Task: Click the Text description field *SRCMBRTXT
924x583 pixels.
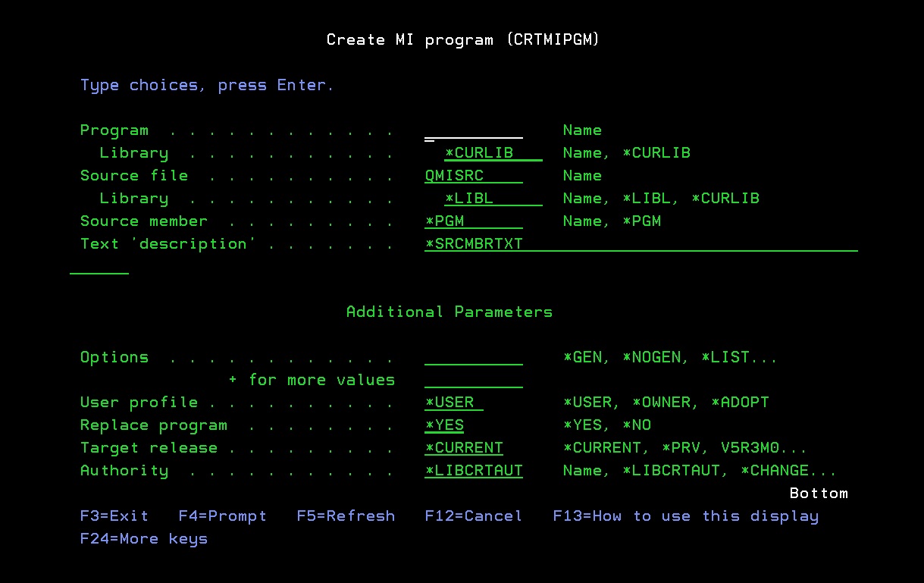Action: click(640, 244)
